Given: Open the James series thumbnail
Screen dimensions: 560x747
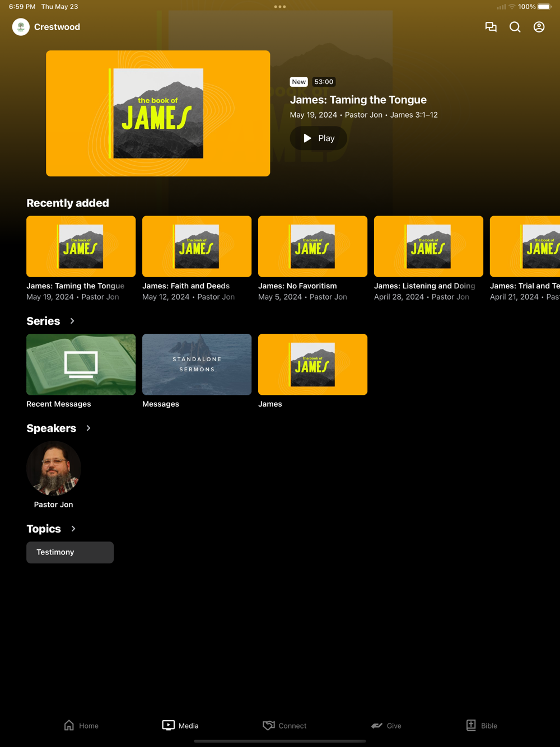Looking at the screenshot, I should [x=312, y=365].
